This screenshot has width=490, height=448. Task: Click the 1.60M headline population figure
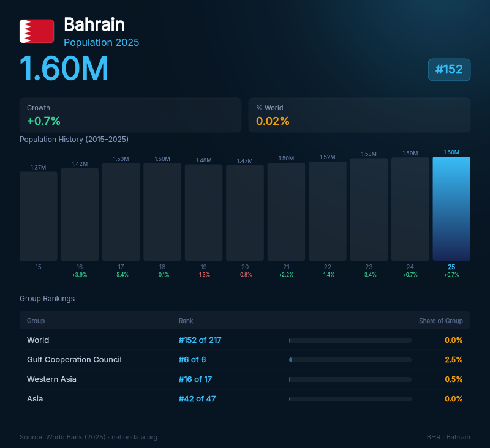pos(64,69)
